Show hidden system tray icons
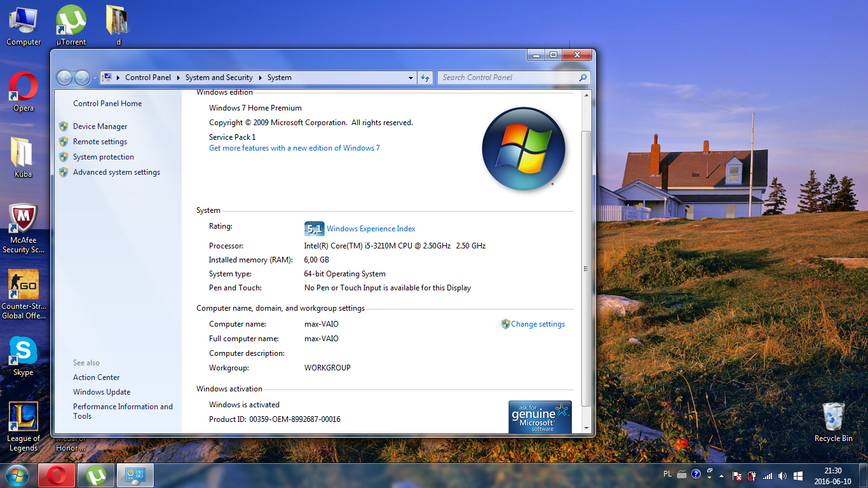 (x=721, y=476)
